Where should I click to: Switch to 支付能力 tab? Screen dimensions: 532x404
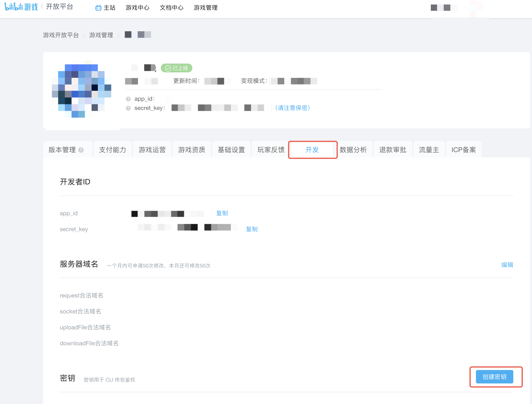[x=113, y=150]
